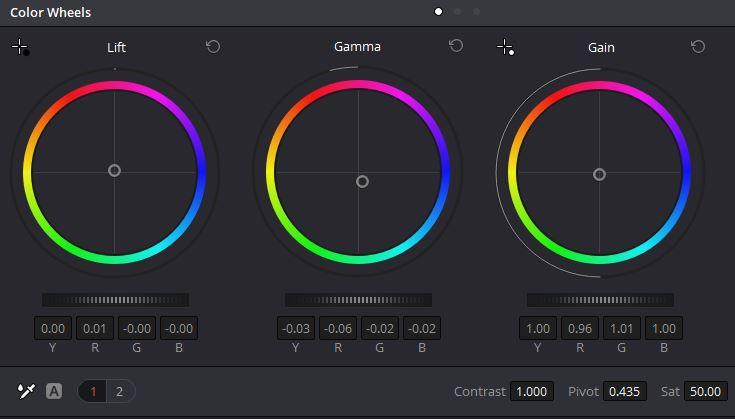Click the Pivot label

pyautogui.click(x=584, y=391)
